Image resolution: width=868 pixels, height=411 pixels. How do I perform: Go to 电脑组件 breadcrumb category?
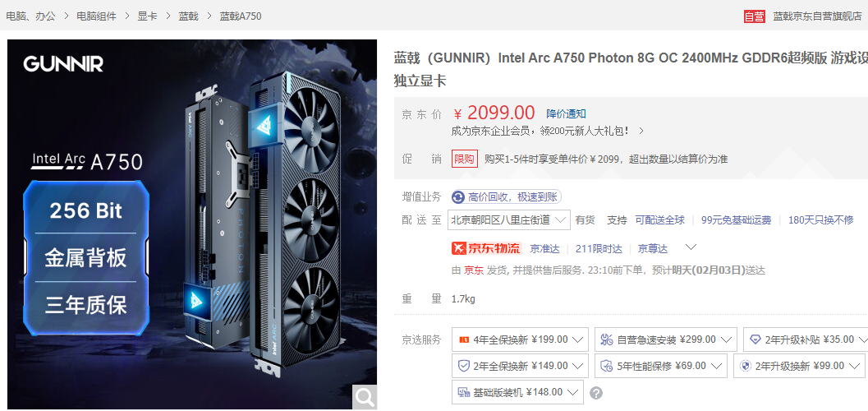[x=96, y=16]
